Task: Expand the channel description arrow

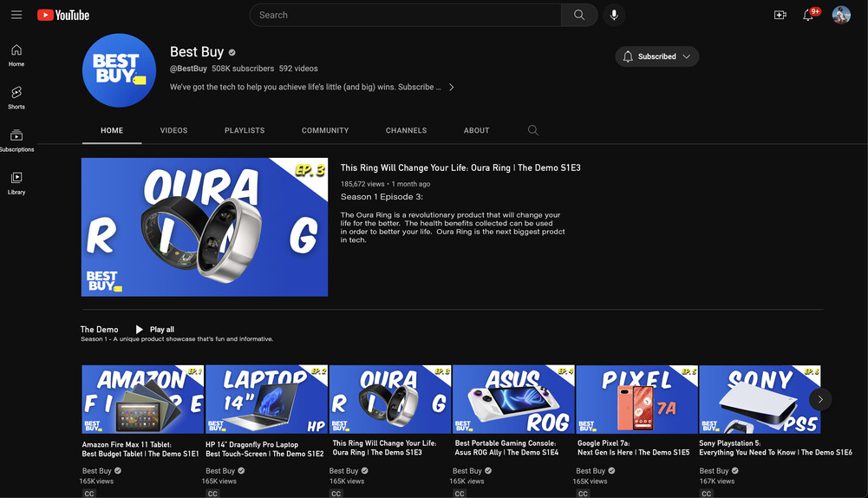Action: tap(452, 87)
